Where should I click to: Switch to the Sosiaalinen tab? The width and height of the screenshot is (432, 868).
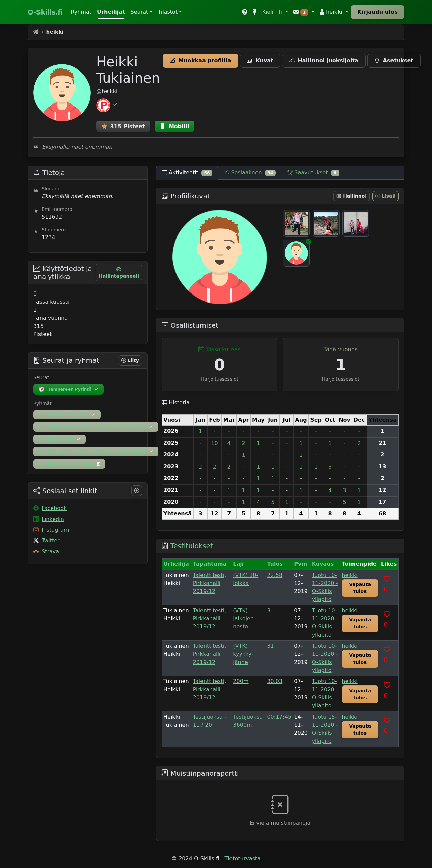tap(249, 173)
